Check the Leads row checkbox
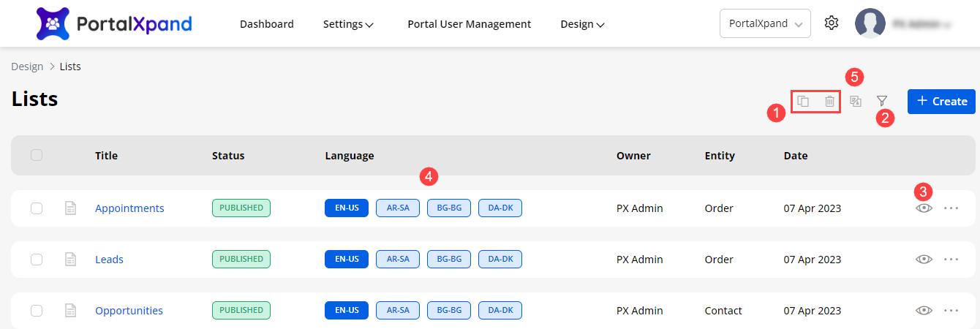This screenshot has height=329, width=980. (x=37, y=260)
